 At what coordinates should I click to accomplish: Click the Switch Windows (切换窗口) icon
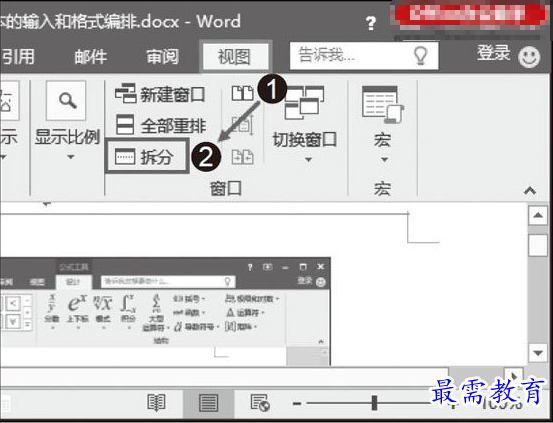[304, 103]
